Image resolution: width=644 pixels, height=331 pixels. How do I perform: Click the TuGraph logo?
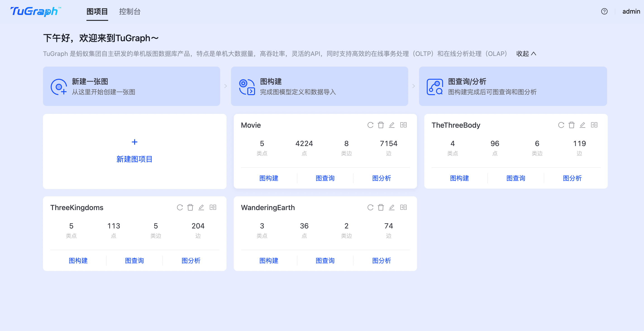point(36,12)
